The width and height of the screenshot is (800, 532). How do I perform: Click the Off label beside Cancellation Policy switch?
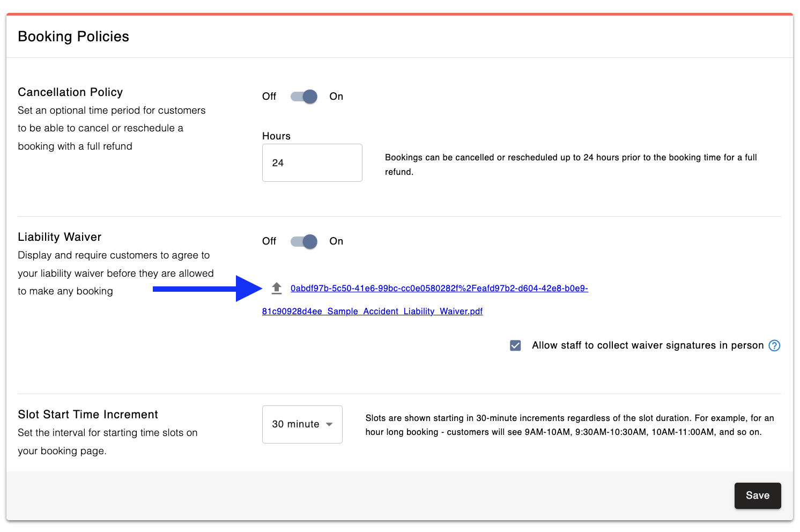[x=269, y=97]
